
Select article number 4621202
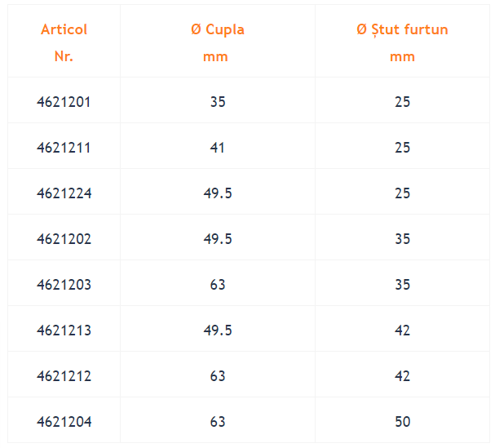click(x=64, y=239)
